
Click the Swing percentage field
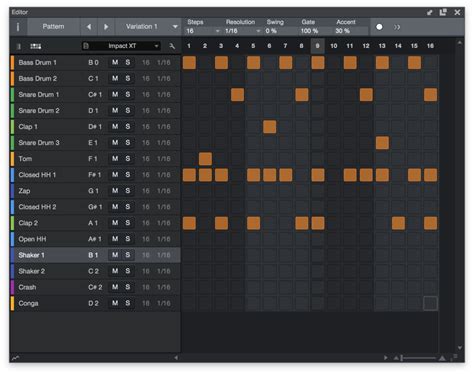point(280,31)
